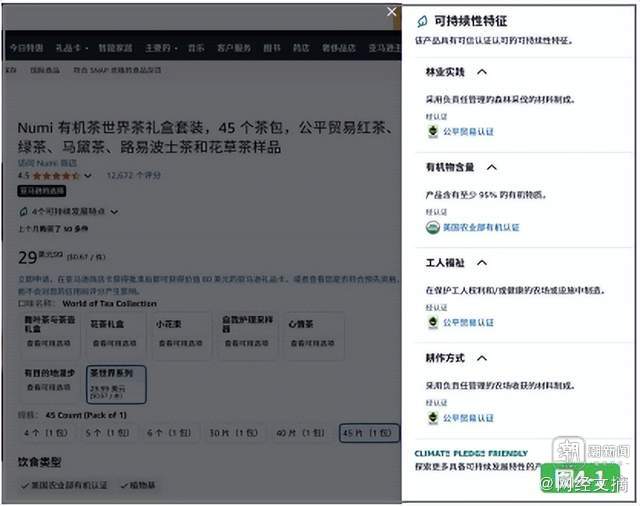Viewport: 640px width, 506px height.
Task: Open the rating breakdown dropdown arrow
Action: point(87,176)
